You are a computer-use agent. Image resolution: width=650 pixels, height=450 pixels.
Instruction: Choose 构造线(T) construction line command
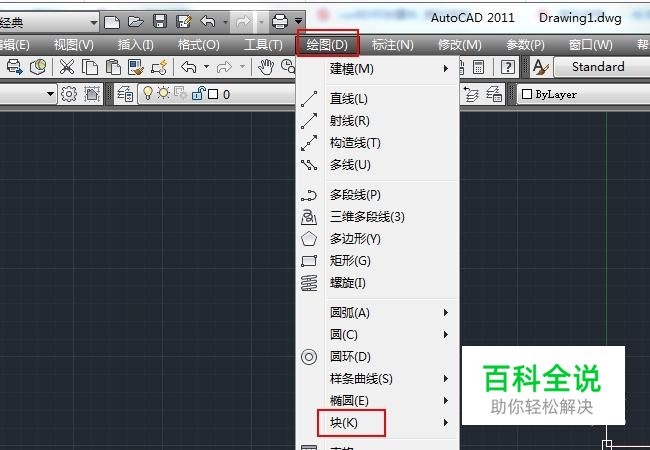point(377,143)
